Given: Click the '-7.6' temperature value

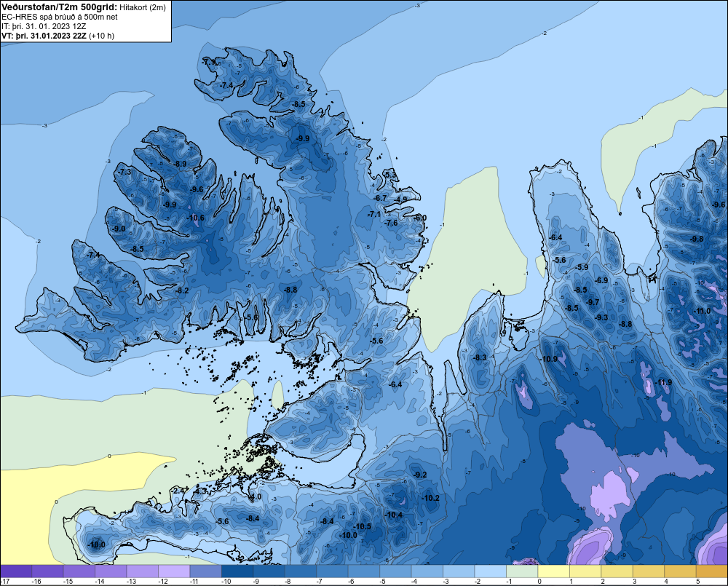Looking at the screenshot, I should pyautogui.click(x=392, y=223).
